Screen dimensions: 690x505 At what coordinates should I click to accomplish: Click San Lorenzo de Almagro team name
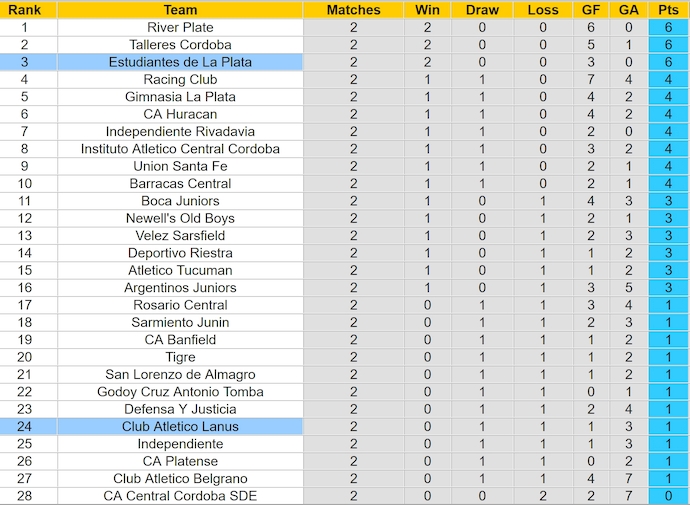(180, 375)
